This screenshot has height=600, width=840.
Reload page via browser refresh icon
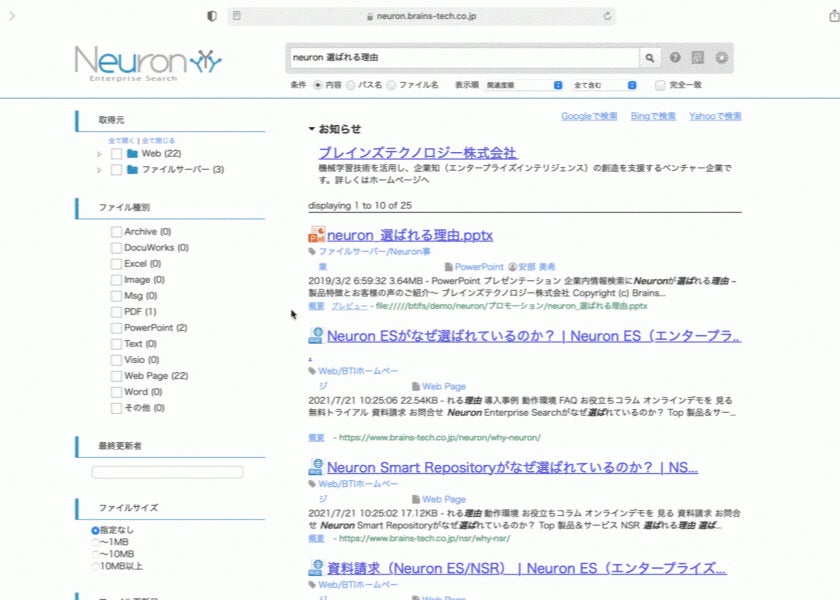607,16
